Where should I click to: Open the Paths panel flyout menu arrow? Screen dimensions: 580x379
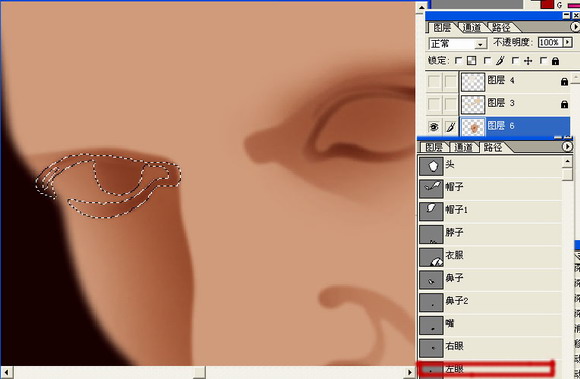567,147
